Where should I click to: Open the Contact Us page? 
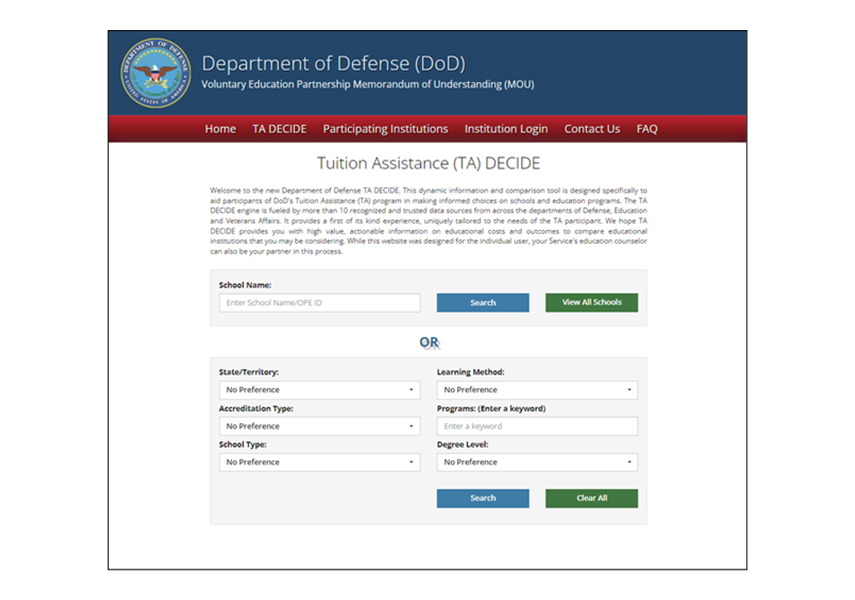pos(592,129)
